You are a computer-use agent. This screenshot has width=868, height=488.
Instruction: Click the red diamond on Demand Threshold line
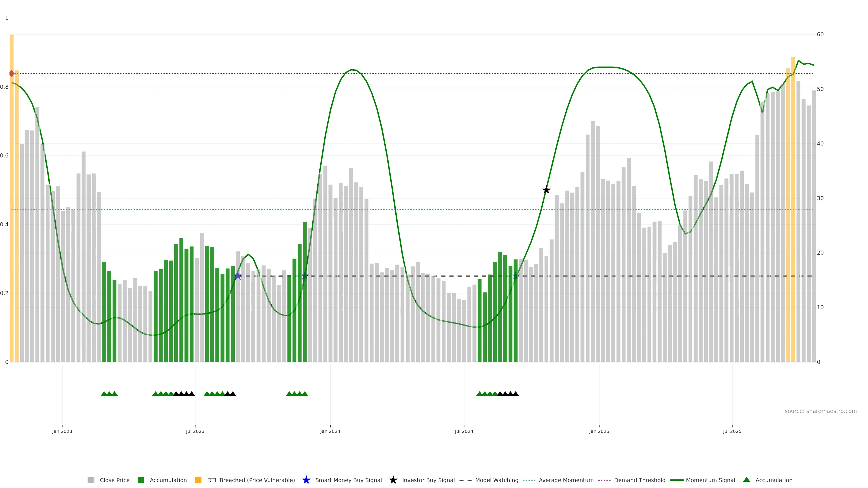[x=12, y=73]
